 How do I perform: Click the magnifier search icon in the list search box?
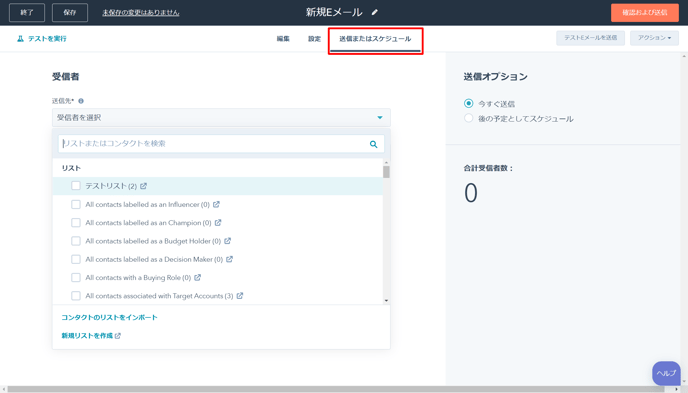(x=373, y=144)
